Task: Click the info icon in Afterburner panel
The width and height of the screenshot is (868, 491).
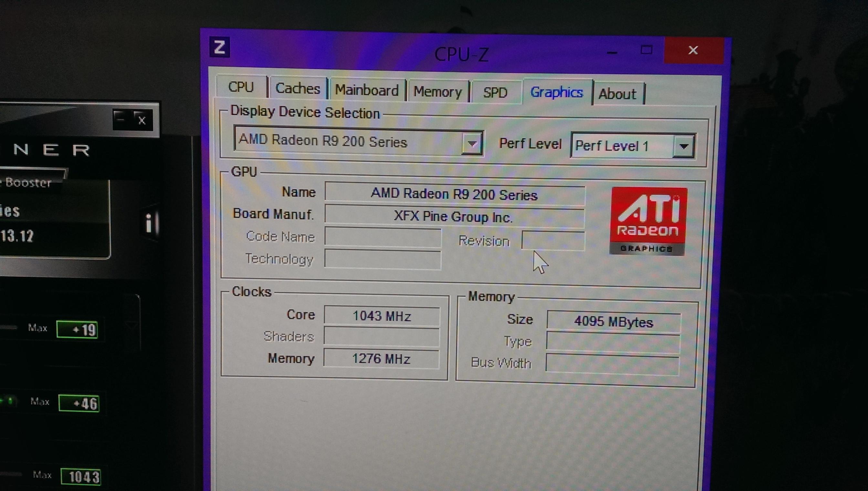Action: tap(149, 223)
